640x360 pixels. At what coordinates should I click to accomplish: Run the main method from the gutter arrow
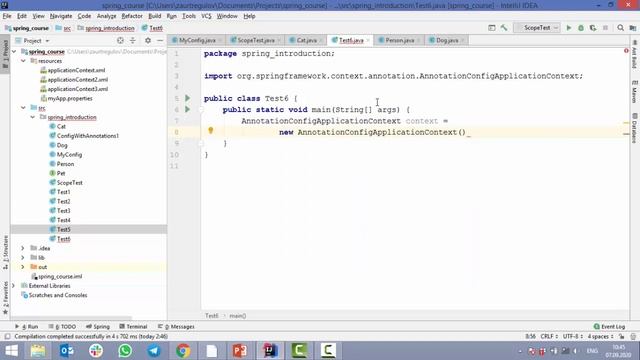pyautogui.click(x=187, y=109)
